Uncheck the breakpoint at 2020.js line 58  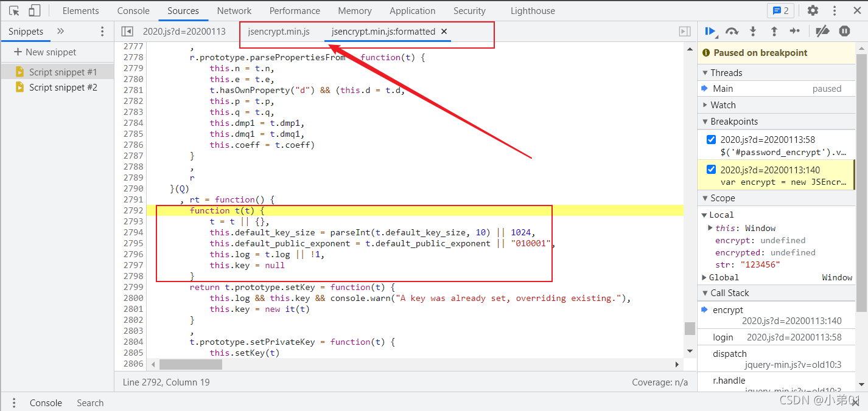711,139
